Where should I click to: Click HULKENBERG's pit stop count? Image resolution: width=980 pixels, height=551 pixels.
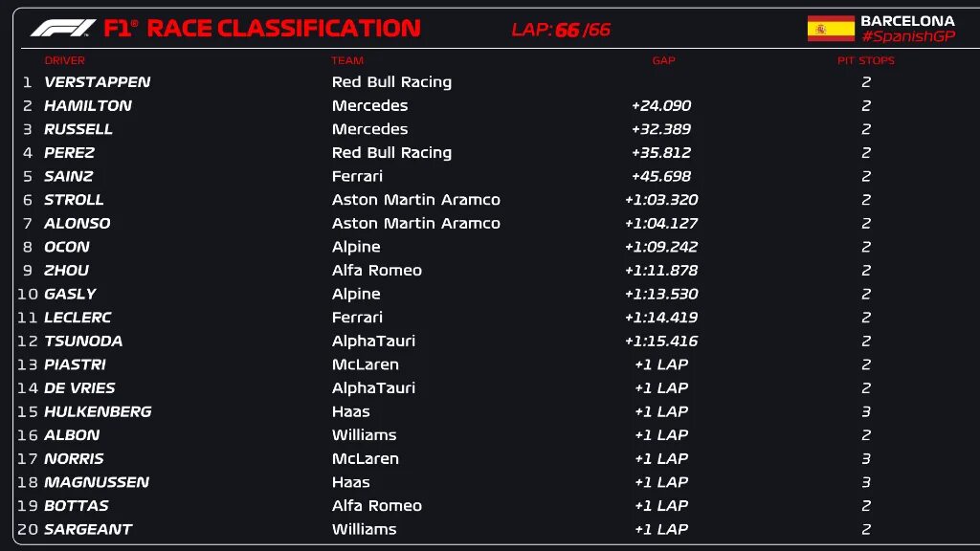865,411
